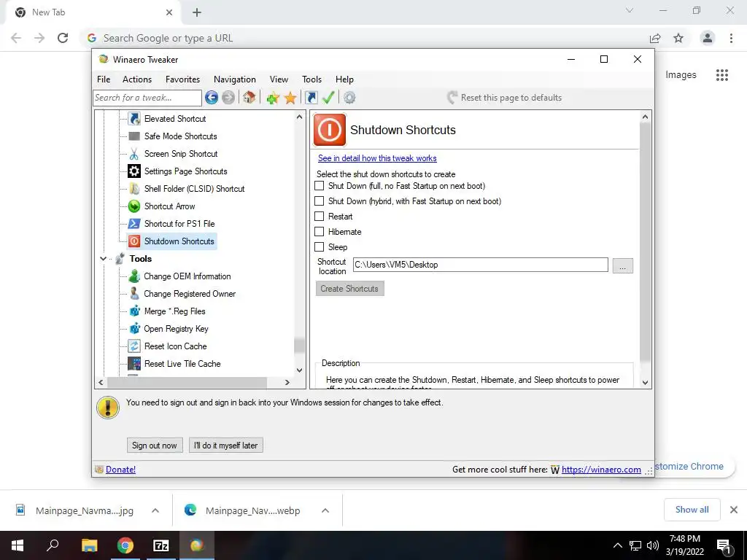Open See in detail how this tweak works
Screen dimensions: 747x560
377,158
